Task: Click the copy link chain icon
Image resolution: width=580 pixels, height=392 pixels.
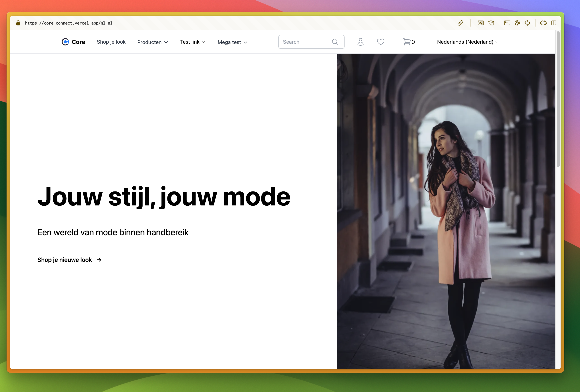Action: coord(460,23)
